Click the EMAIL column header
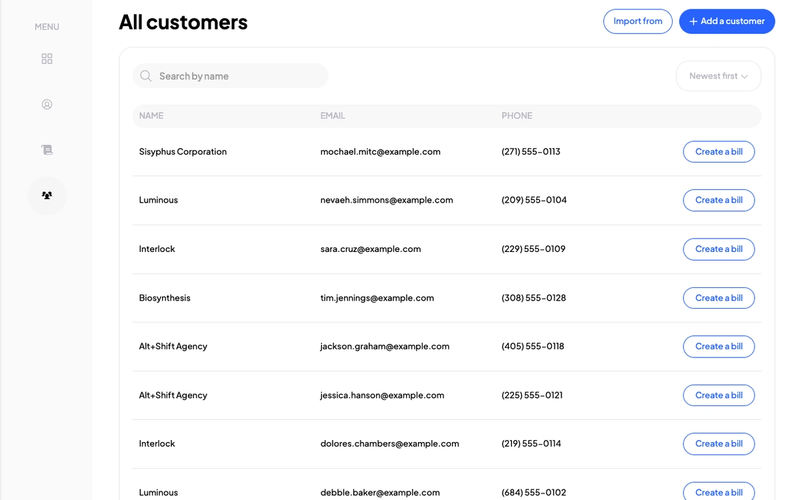The image size is (800, 500). pyautogui.click(x=333, y=116)
